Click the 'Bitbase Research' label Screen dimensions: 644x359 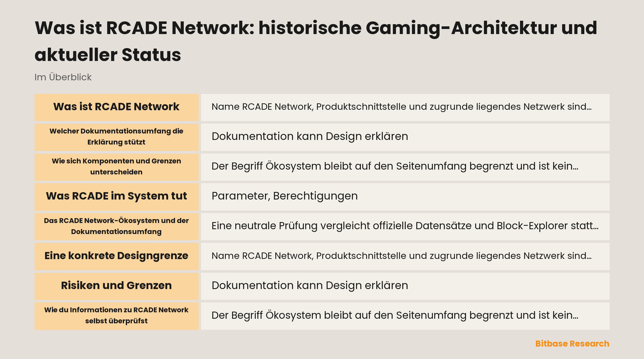(572, 344)
